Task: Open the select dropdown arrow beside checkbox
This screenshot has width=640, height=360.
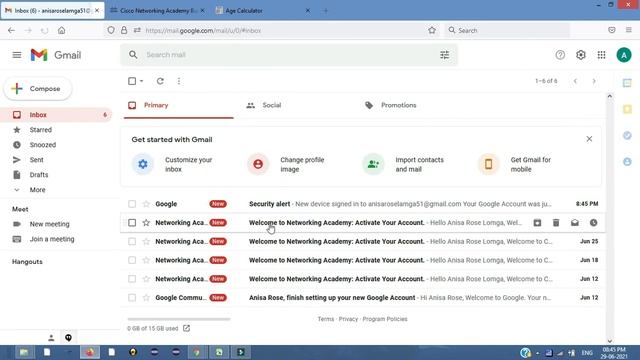Action: 142,81
